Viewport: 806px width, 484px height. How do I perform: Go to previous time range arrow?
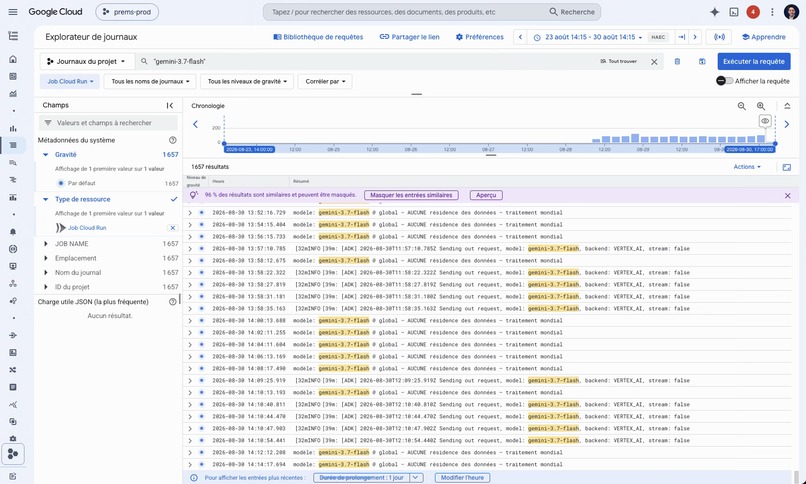click(x=520, y=37)
